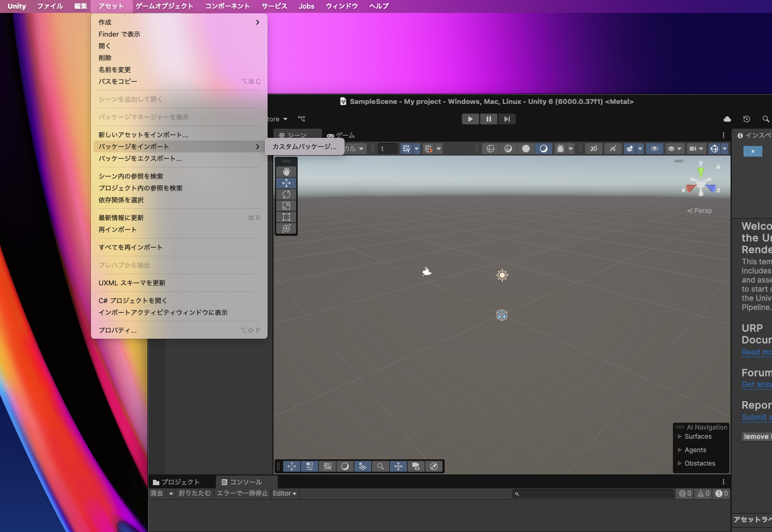Open the Editor dropdown in the console bar
Screen dimensions: 772x532
pyautogui.click(x=284, y=493)
